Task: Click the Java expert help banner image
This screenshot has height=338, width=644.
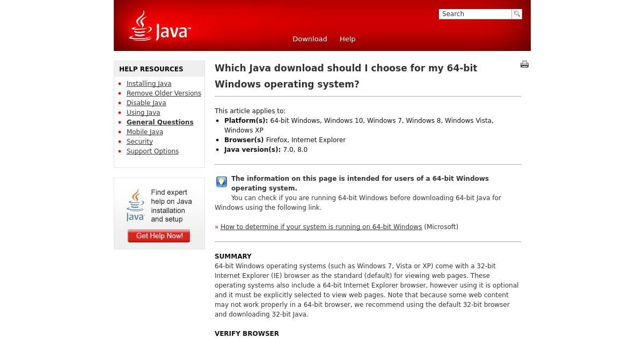Action: pos(159,214)
